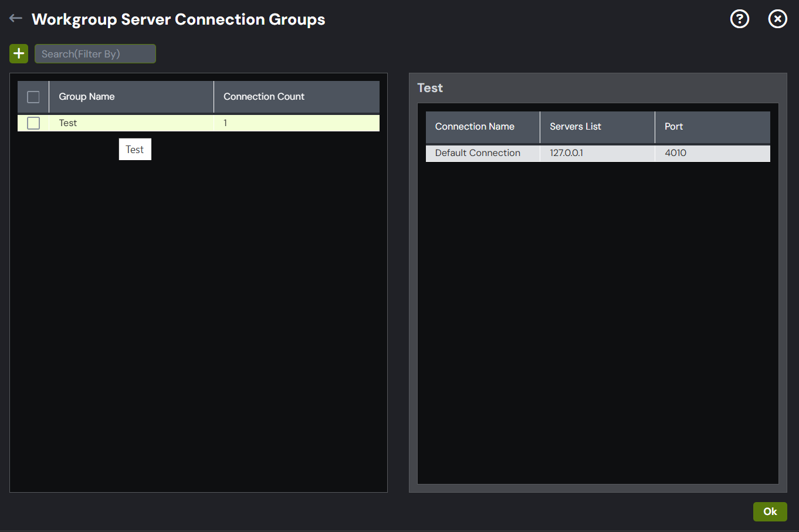Click the Servers List column header

597,127
